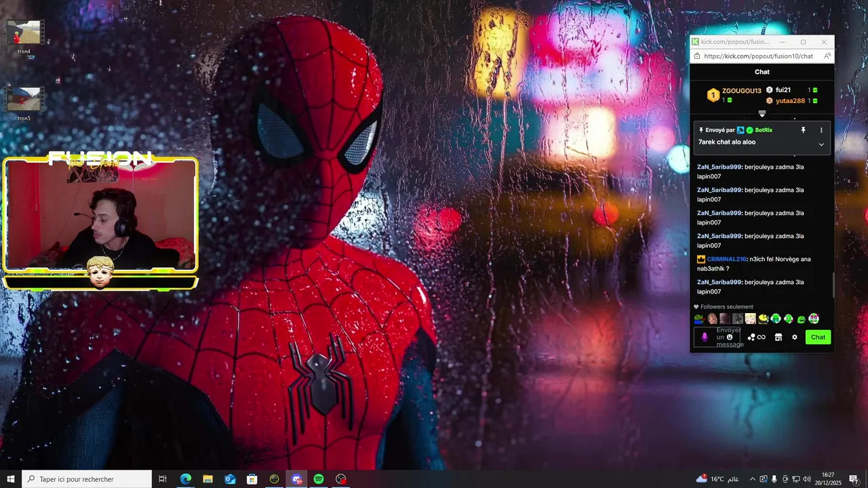Open yutaa288 in the gift leaderboard
Viewport: 868px width, 488px height.
790,101
